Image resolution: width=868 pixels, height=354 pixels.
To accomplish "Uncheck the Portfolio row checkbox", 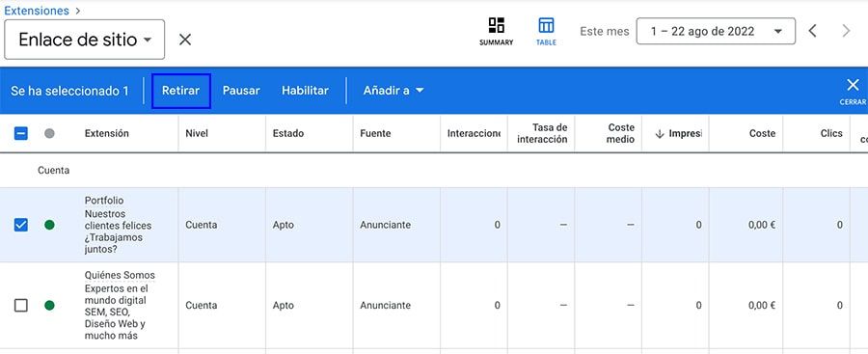I will click(20, 225).
